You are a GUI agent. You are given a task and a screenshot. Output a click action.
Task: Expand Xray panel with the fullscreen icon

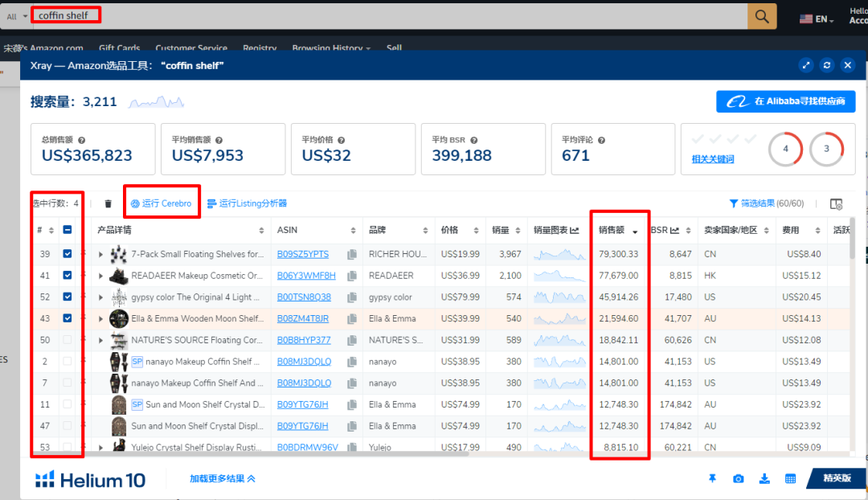805,65
